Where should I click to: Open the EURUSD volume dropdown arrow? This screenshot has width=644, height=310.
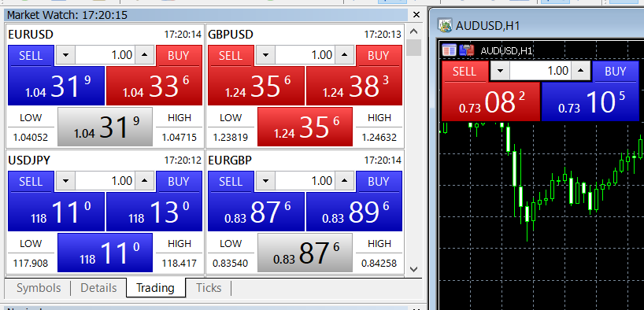[x=65, y=55]
